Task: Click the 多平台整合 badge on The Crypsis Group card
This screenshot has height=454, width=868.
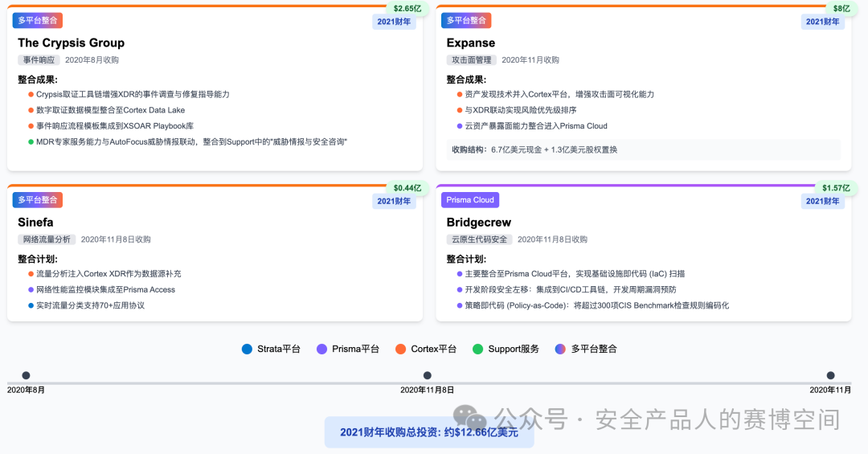Action: click(x=38, y=20)
